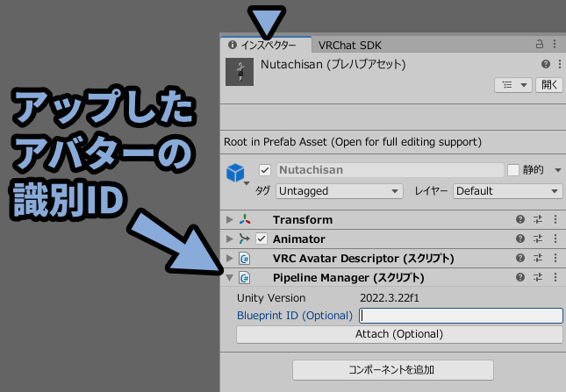Click the VRC Avatar Descriptor script icon

[244, 259]
